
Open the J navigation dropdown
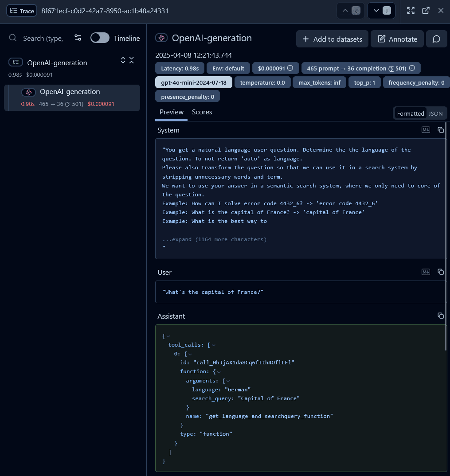[381, 10]
